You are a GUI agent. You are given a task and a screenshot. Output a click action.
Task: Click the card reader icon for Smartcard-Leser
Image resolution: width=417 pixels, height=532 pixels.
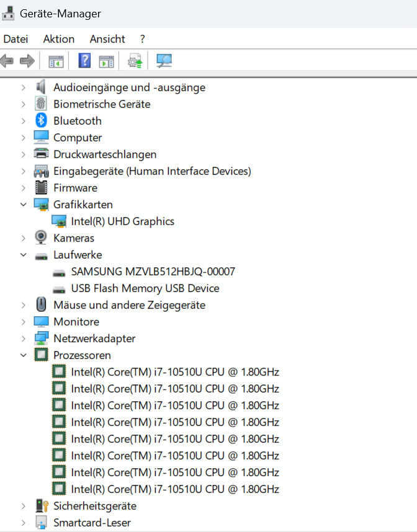[41, 522]
